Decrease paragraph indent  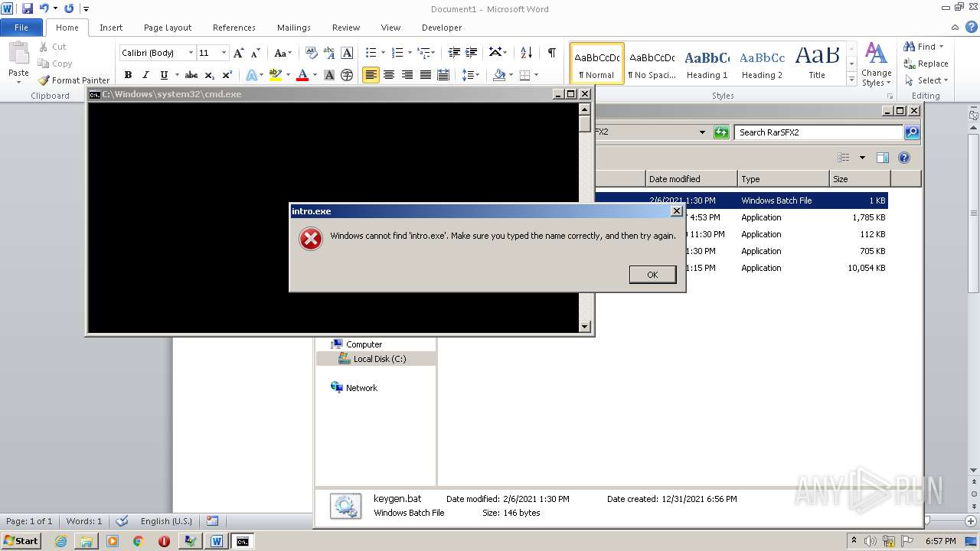click(454, 53)
